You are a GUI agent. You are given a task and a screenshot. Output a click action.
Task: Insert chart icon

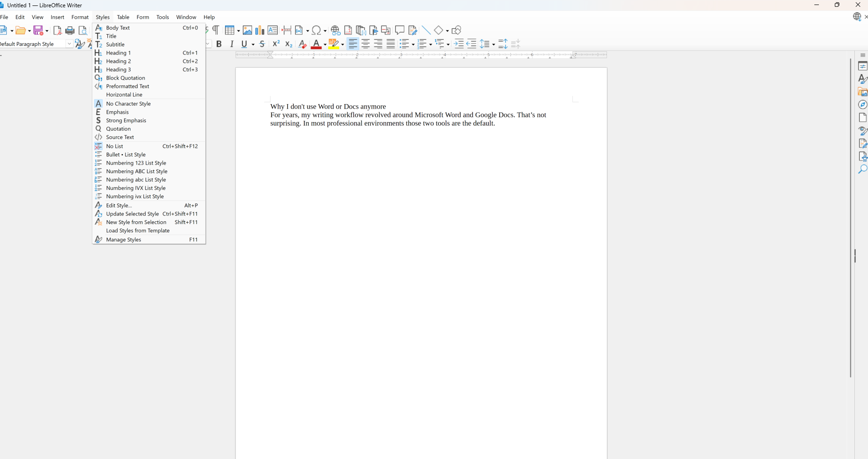coord(260,30)
